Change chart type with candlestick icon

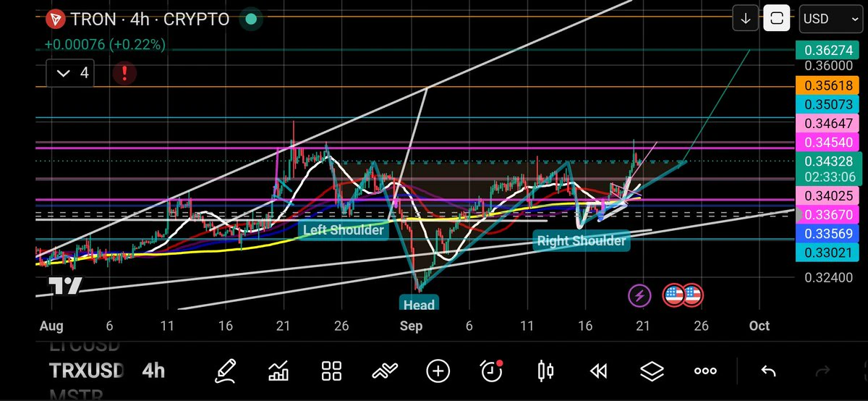[545, 371]
